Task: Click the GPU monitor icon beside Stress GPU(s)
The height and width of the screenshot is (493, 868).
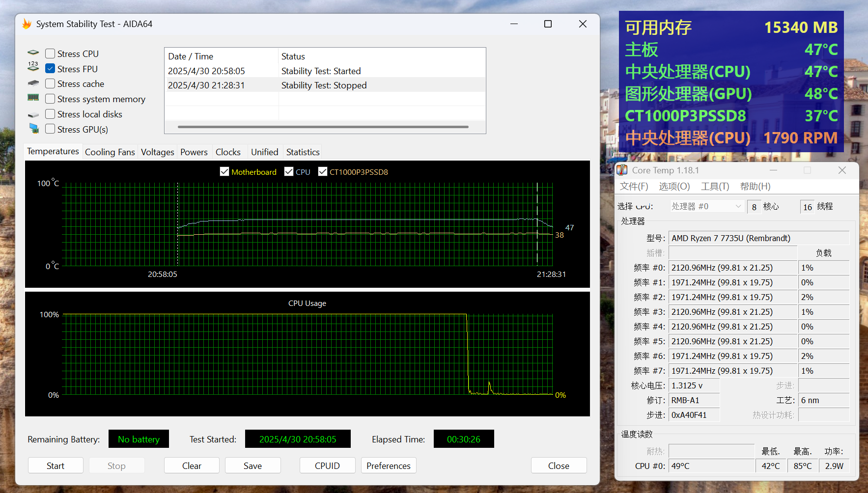Action: click(x=34, y=129)
